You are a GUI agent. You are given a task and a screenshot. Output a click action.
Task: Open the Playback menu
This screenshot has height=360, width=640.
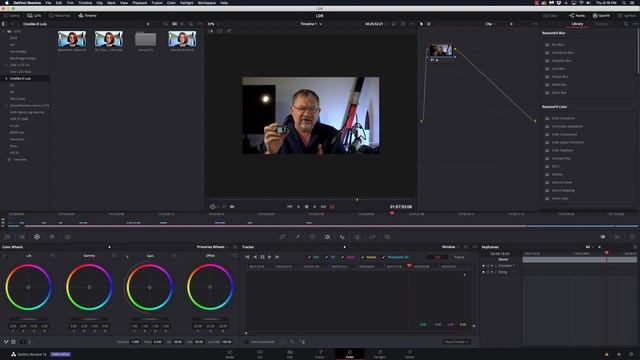tap(140, 2)
